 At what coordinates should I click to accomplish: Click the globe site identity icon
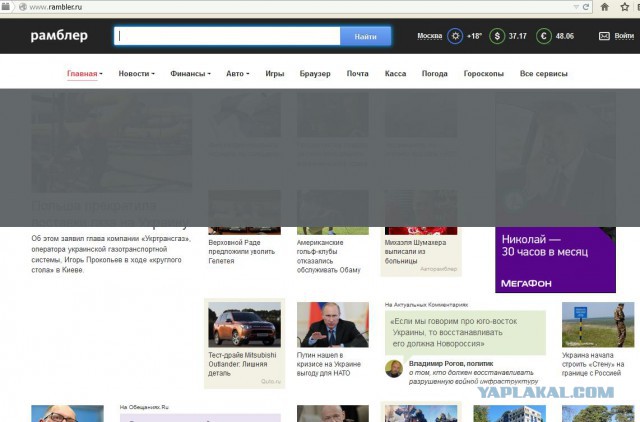[23, 7]
